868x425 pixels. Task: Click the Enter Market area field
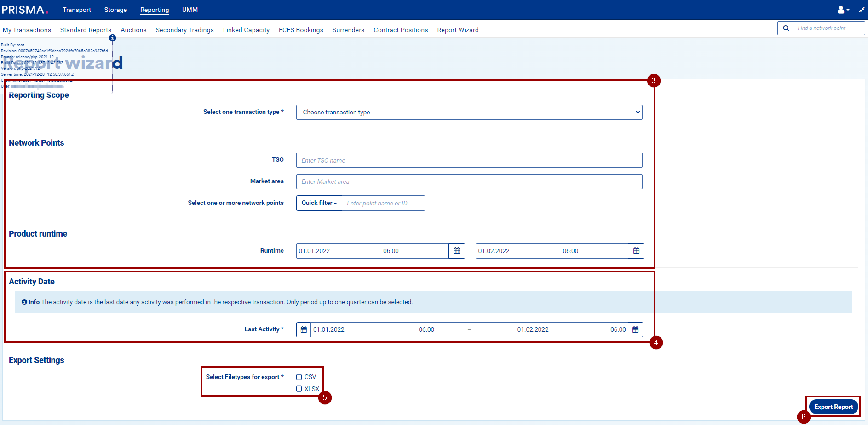[469, 181]
